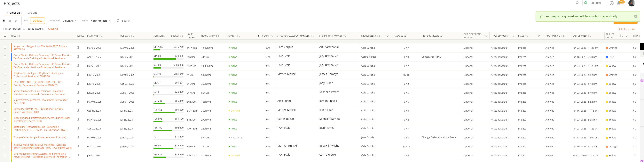Switch to the grid view icon
644x162 pixels.
[10, 21]
